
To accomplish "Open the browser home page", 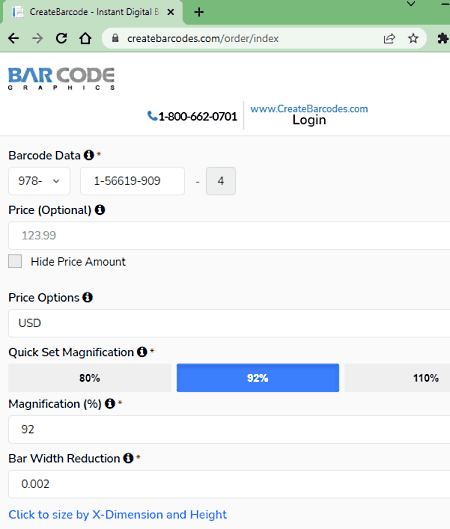I will click(85, 38).
